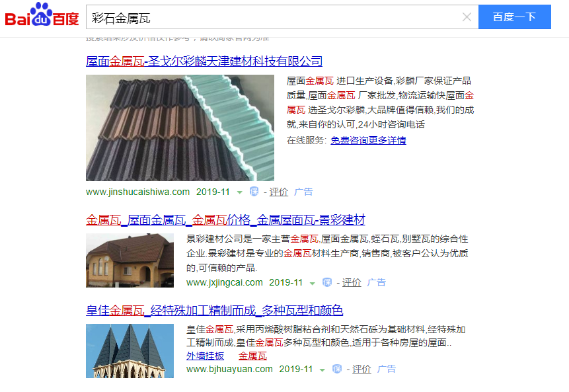Open 金属瓦_屋面金属瓦_金属瓦价格 景彩建材 title
The image size is (569, 392).
point(225,219)
